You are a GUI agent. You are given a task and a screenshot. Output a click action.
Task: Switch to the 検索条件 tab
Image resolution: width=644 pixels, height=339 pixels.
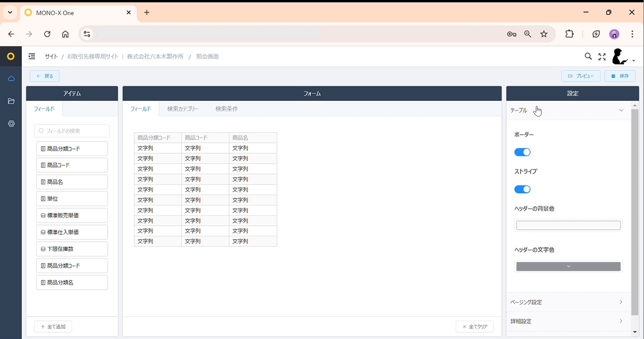pos(227,109)
